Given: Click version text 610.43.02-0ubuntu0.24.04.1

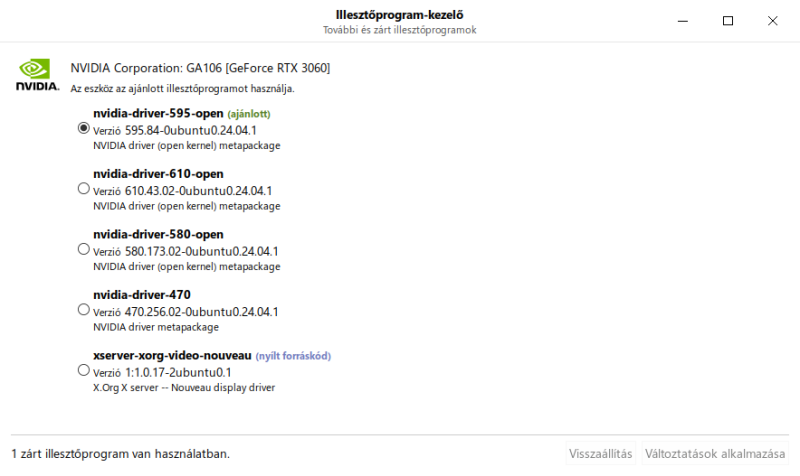Looking at the screenshot, I should pyautogui.click(x=198, y=191).
